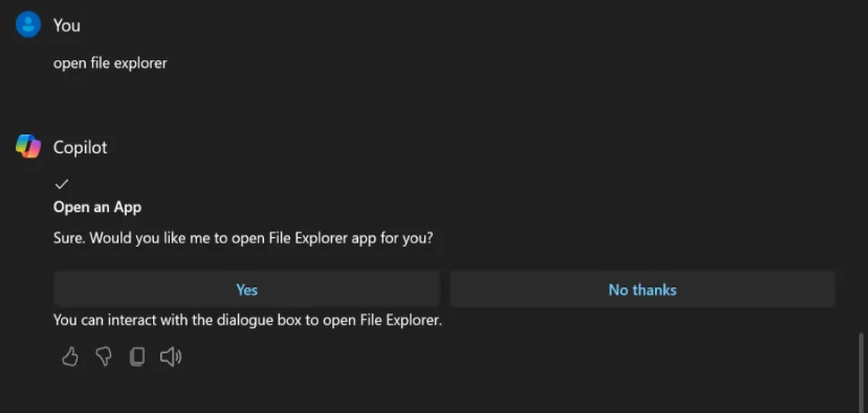
Task: Select the 'open file explorer' message text
Action: [x=110, y=63]
